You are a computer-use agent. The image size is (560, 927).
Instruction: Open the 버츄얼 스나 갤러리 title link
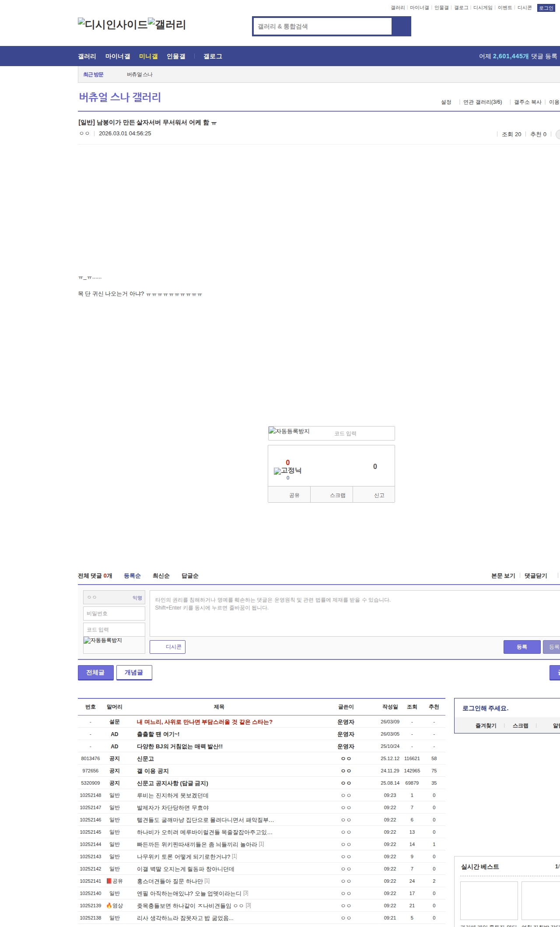[120, 97]
